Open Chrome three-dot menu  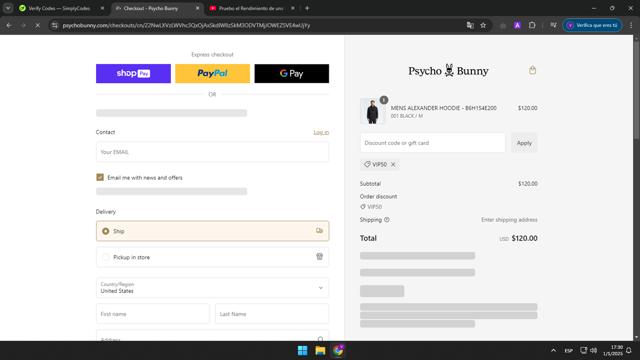[631, 25]
